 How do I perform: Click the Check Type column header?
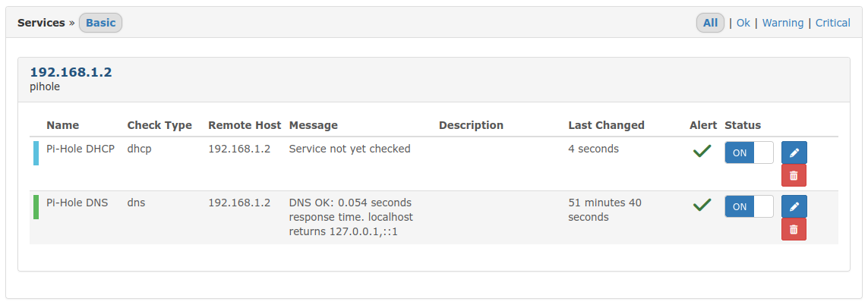pos(159,125)
